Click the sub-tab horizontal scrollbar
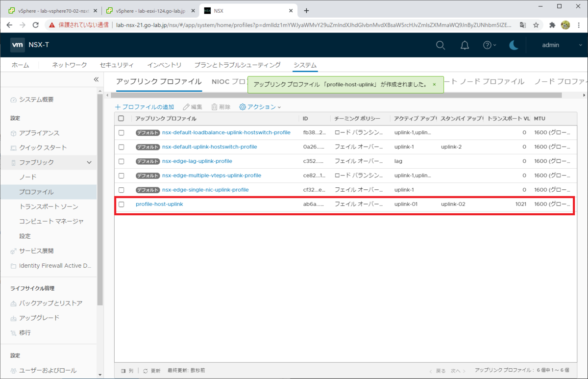 pyautogui.click(x=336, y=95)
